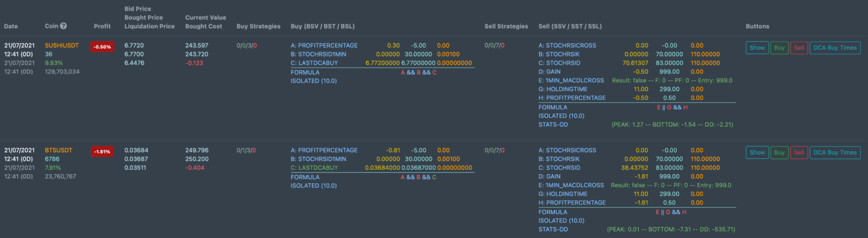Buy more SUSHIUSDT
868x238 pixels.
(x=779, y=48)
